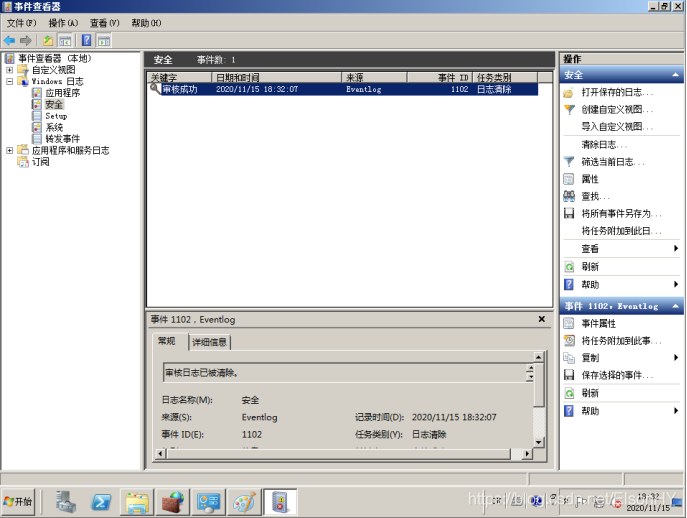Click 保存选择的事件 save icon
Viewport: 687px width, 518px height.
tap(569, 375)
